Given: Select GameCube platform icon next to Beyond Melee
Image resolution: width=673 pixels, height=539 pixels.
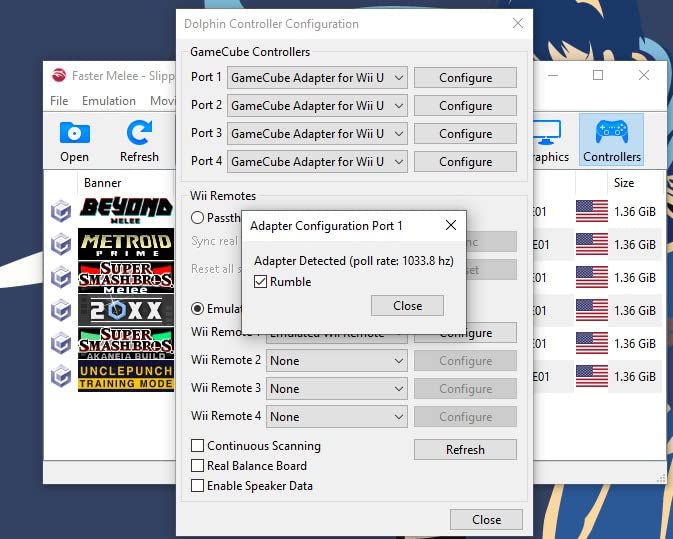Looking at the screenshot, I should pos(61,211).
